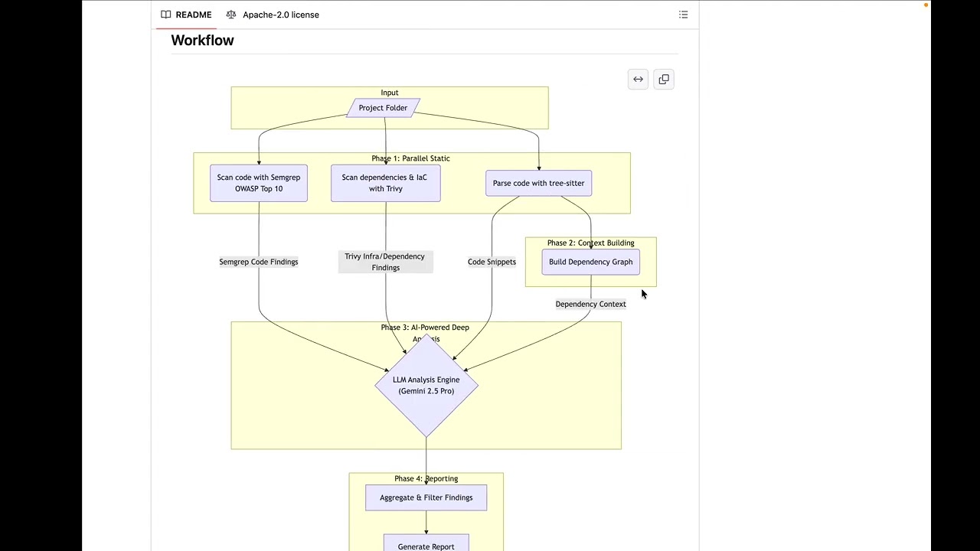This screenshot has height=551, width=980.
Task: Copy the diagram source with copy icon
Action: point(664,80)
